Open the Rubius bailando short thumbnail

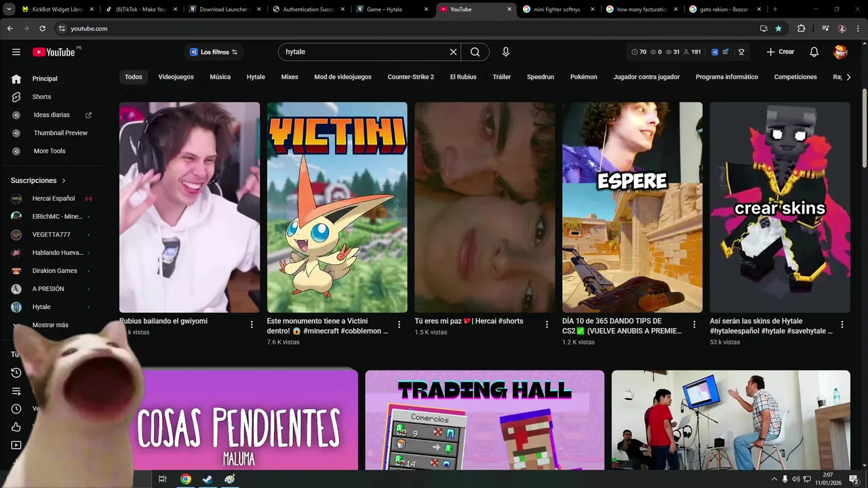[x=189, y=207]
